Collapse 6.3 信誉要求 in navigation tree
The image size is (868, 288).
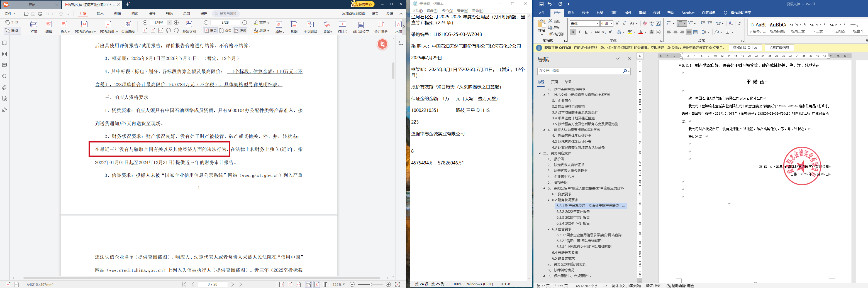pos(548,230)
